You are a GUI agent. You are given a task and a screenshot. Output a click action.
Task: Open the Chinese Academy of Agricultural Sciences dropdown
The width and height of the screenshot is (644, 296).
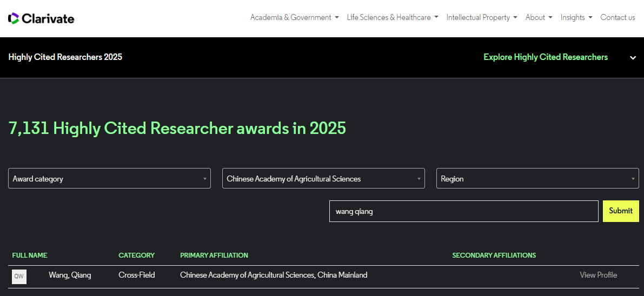(323, 179)
